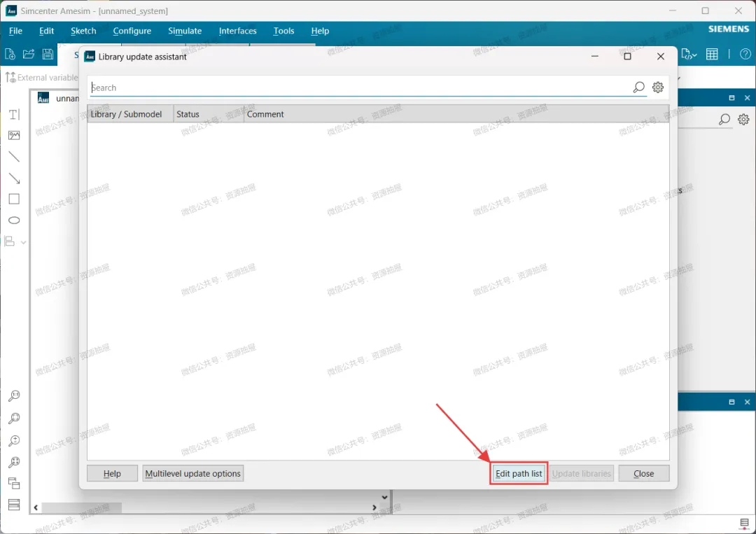Undock the lower right panel
This screenshot has height=534, width=756.
click(x=732, y=402)
